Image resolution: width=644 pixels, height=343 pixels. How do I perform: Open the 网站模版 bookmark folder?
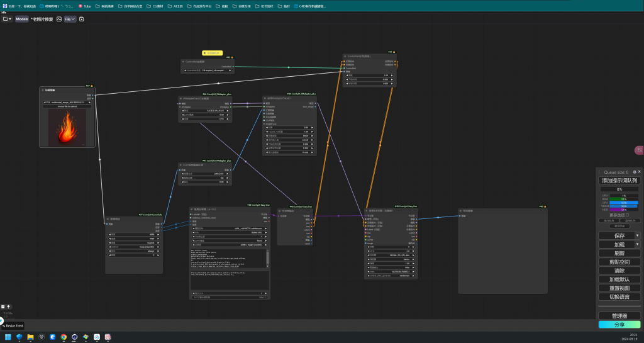point(104,6)
